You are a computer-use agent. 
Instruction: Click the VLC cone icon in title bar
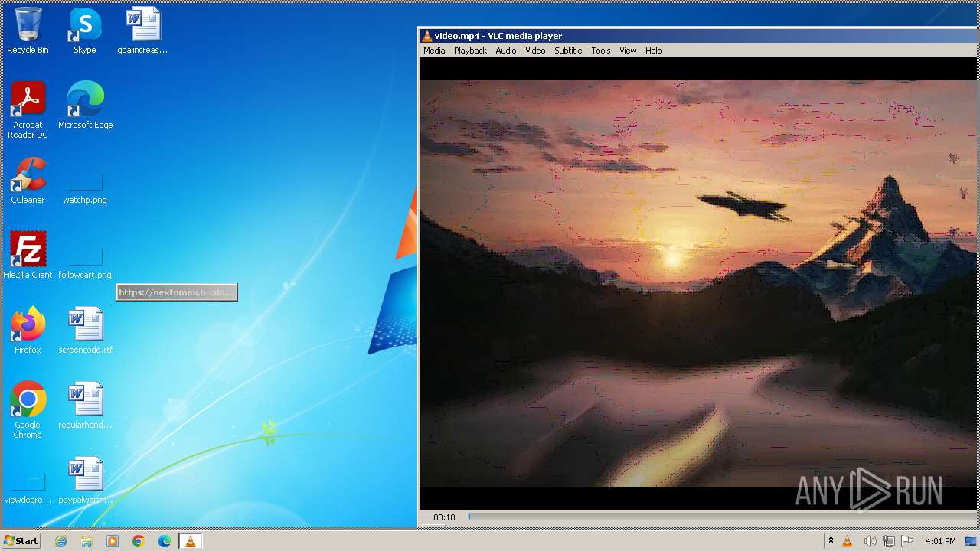click(426, 35)
